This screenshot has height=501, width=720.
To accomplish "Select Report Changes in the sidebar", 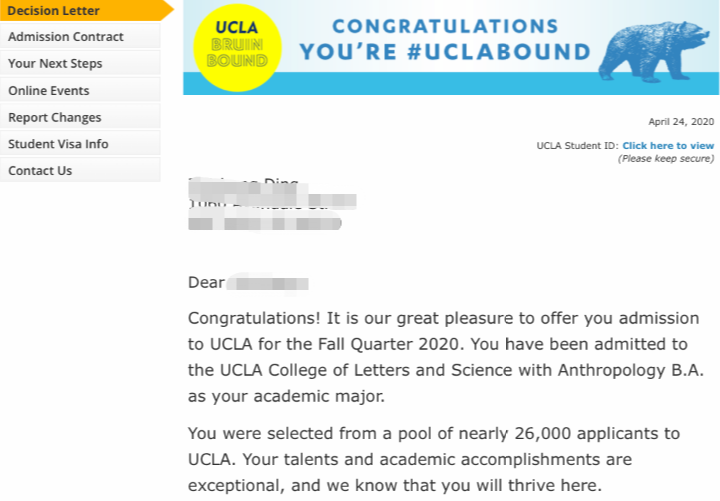I will 80,117.
